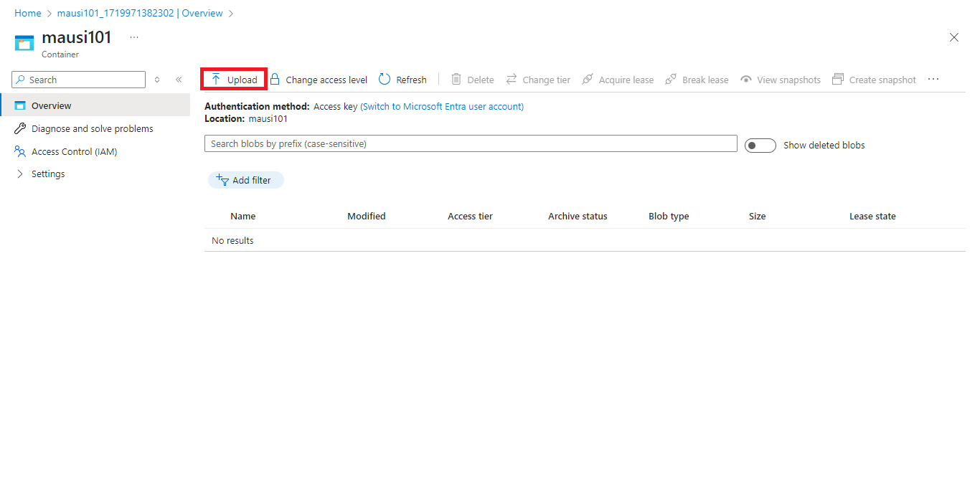Screen dimensions: 980x479
Task: Toggle Show deleted blobs switch
Action: tap(760, 146)
